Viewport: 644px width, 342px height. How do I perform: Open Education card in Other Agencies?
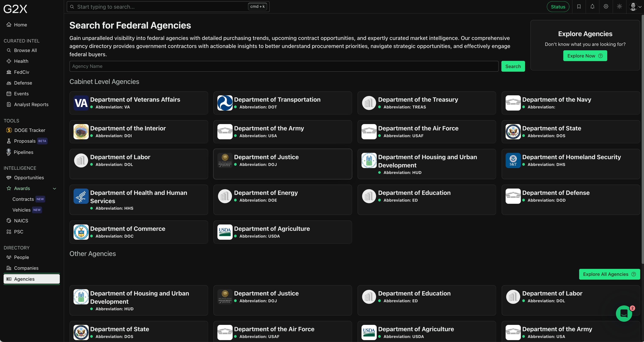click(x=427, y=300)
